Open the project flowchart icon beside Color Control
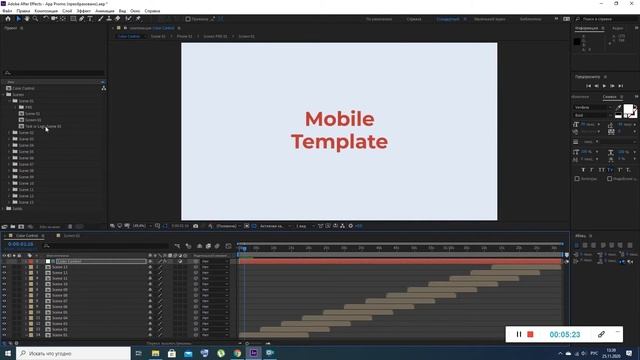The width and height of the screenshot is (640, 360). [104, 88]
